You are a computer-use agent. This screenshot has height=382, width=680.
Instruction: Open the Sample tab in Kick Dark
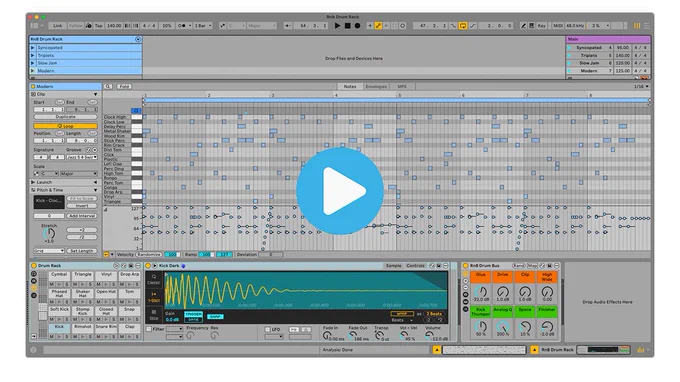pos(394,265)
